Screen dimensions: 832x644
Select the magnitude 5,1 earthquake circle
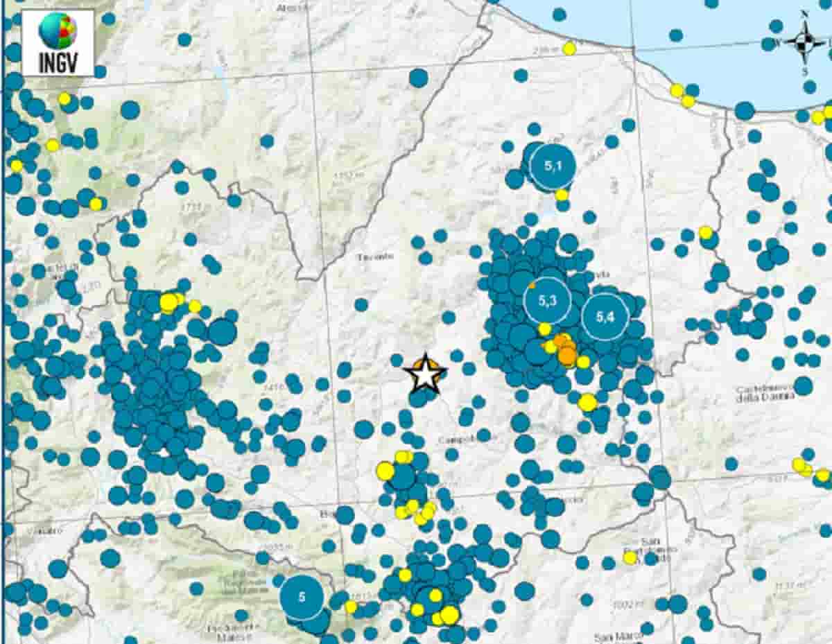coord(552,166)
